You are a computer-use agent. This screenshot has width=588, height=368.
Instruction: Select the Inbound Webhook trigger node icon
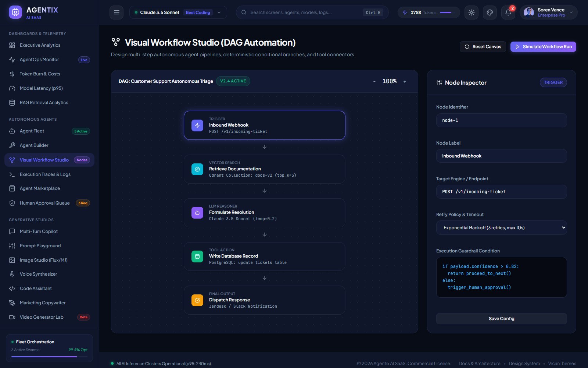tap(197, 125)
